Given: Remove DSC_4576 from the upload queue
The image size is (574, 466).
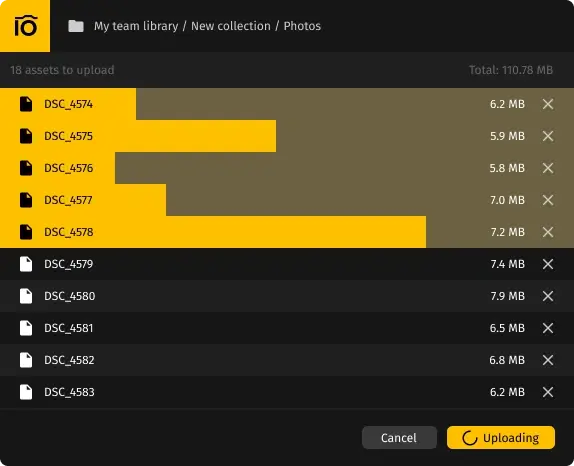Looking at the screenshot, I should point(548,168).
